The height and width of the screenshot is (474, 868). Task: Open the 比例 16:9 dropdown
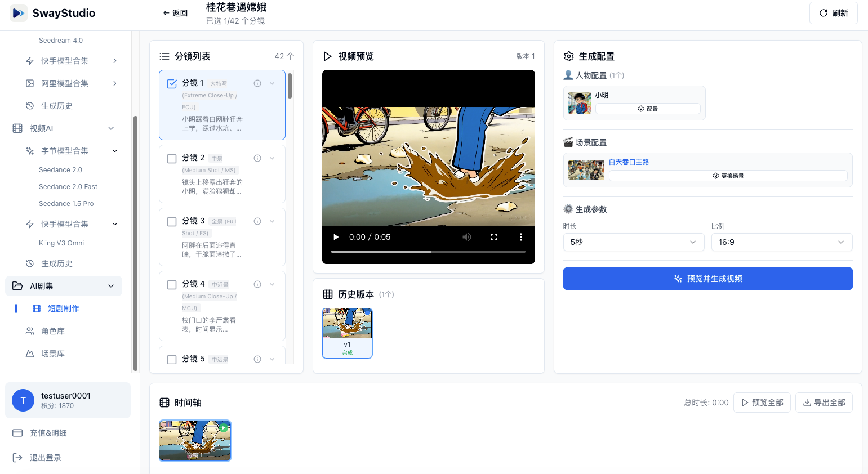pyautogui.click(x=782, y=242)
